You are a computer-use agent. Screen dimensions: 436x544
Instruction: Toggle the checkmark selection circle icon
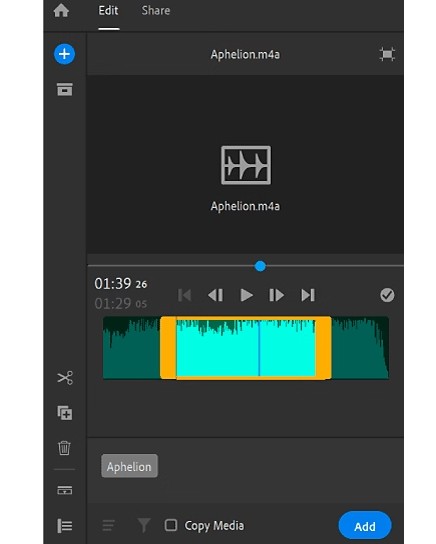pos(387,295)
